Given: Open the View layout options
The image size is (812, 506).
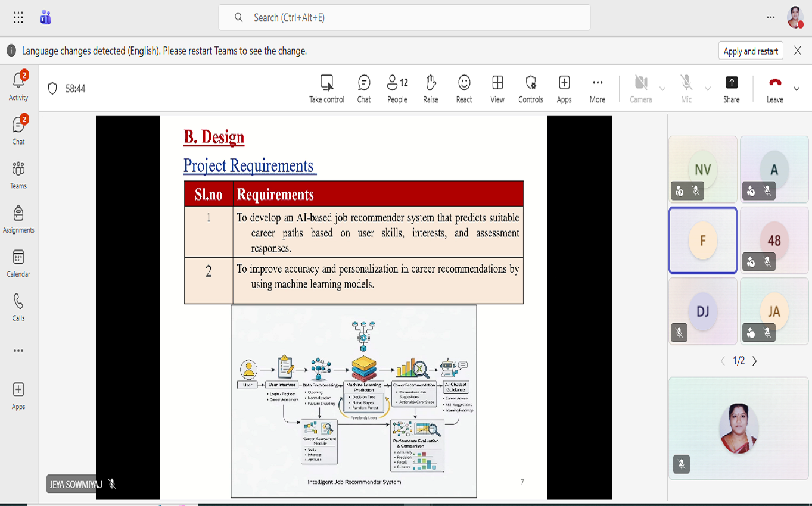Looking at the screenshot, I should click(497, 89).
